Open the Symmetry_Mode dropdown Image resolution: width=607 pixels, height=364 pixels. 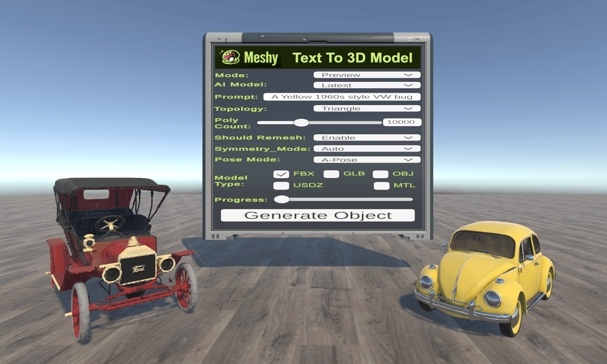(367, 149)
